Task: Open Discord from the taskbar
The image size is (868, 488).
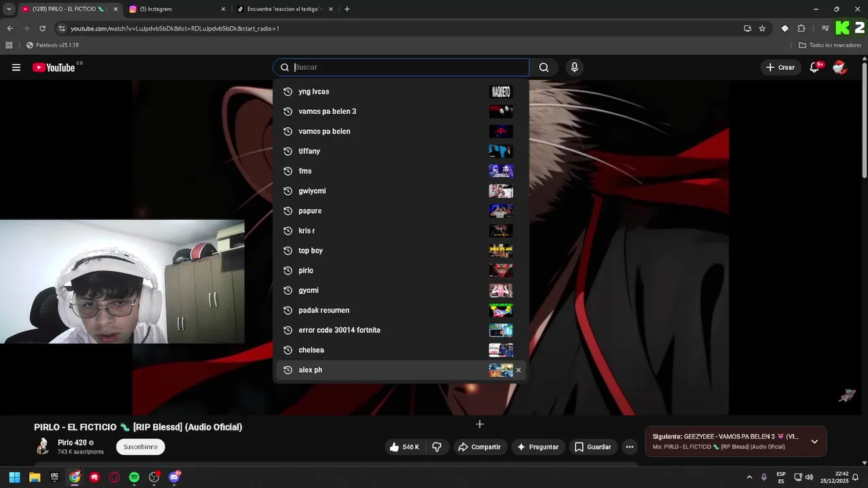Action: coord(174,477)
